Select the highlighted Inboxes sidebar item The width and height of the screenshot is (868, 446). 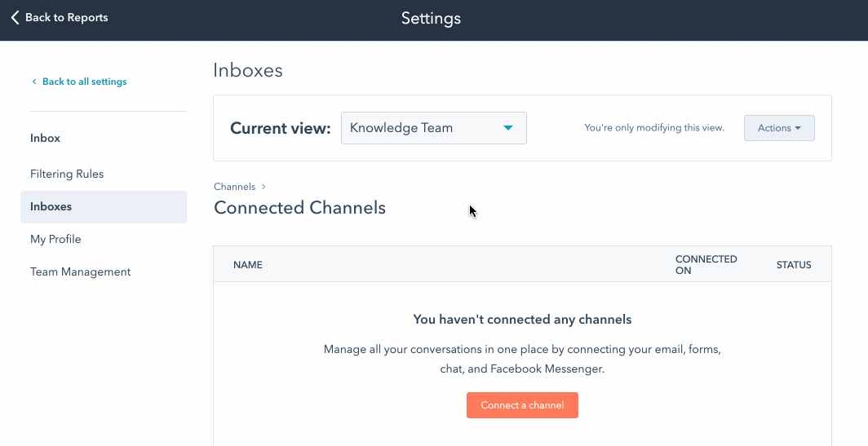tap(51, 206)
